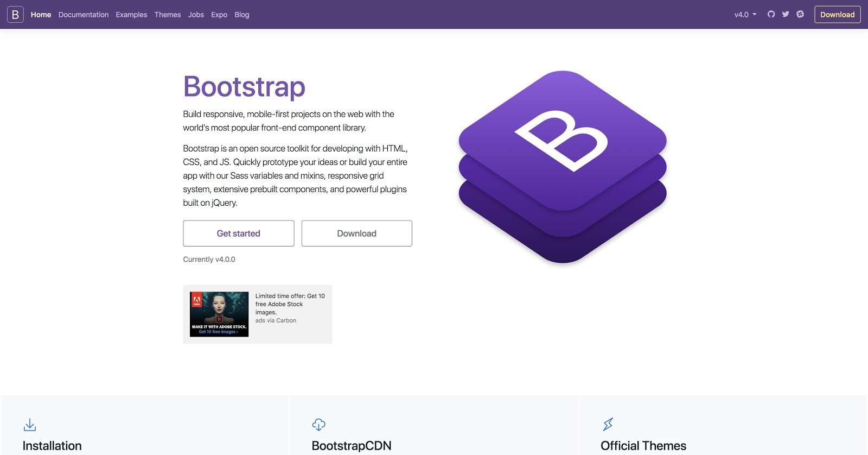This screenshot has height=455, width=868.
Task: Go to the Home nav item
Action: [x=41, y=15]
